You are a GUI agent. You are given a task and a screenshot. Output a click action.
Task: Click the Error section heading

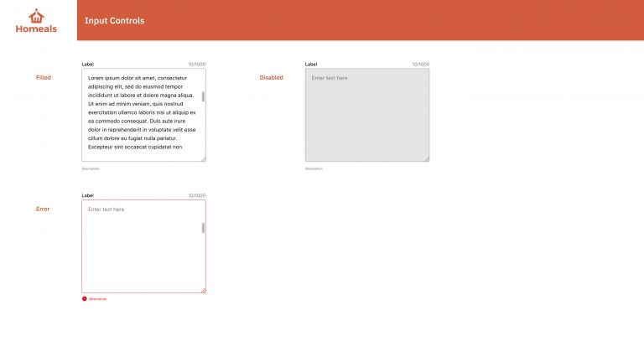click(x=43, y=209)
